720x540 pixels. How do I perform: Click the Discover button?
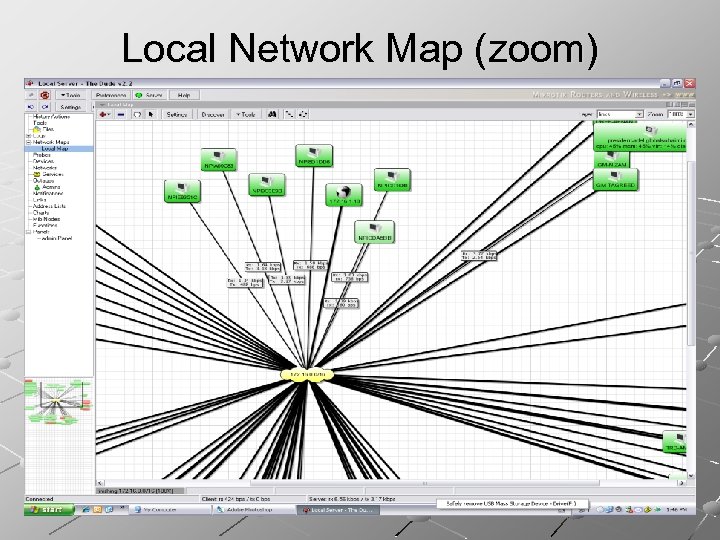point(213,114)
